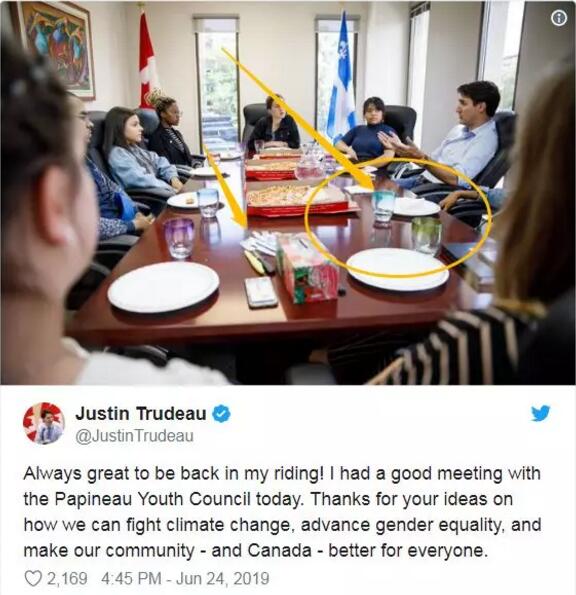
Task: Open Twitter via the blue bird logo
Action: (x=541, y=413)
